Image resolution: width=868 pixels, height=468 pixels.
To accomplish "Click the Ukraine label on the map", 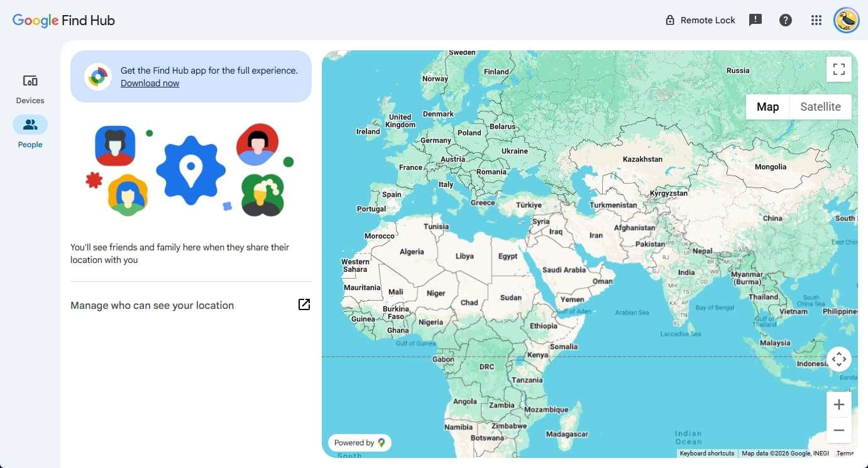I will [515, 151].
